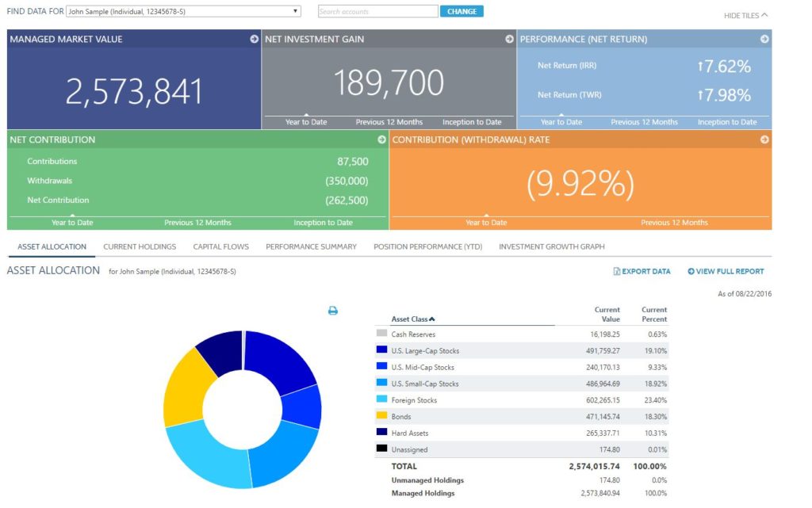Open Performance (Net Return) tile arrow icon
The width and height of the screenshot is (812, 508).
click(764, 39)
